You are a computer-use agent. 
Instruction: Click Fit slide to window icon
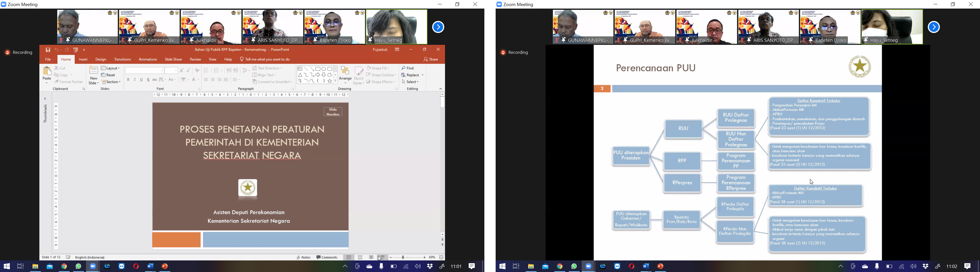tap(441, 257)
